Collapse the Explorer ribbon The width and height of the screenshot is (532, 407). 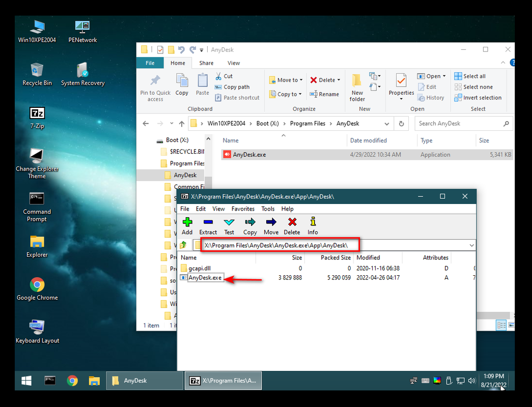point(503,63)
